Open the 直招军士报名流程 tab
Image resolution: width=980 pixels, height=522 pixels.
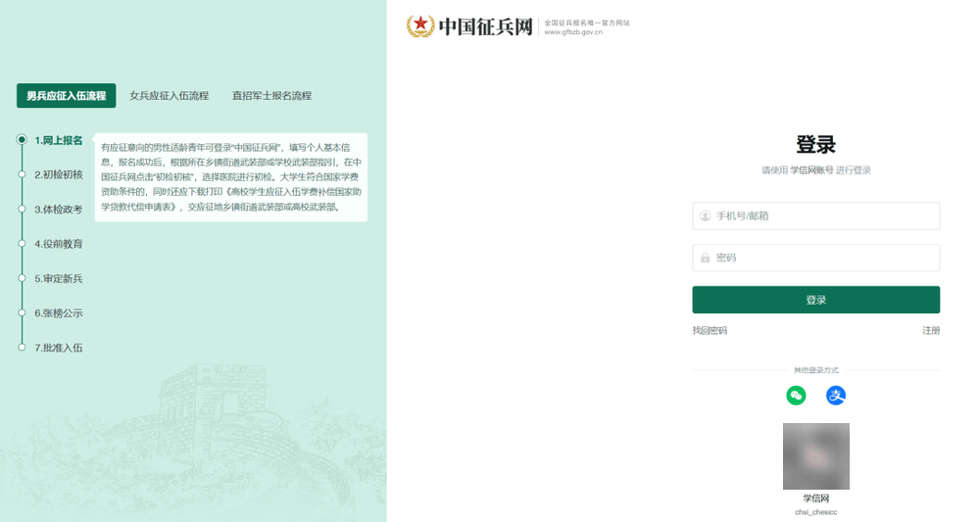[x=271, y=96]
